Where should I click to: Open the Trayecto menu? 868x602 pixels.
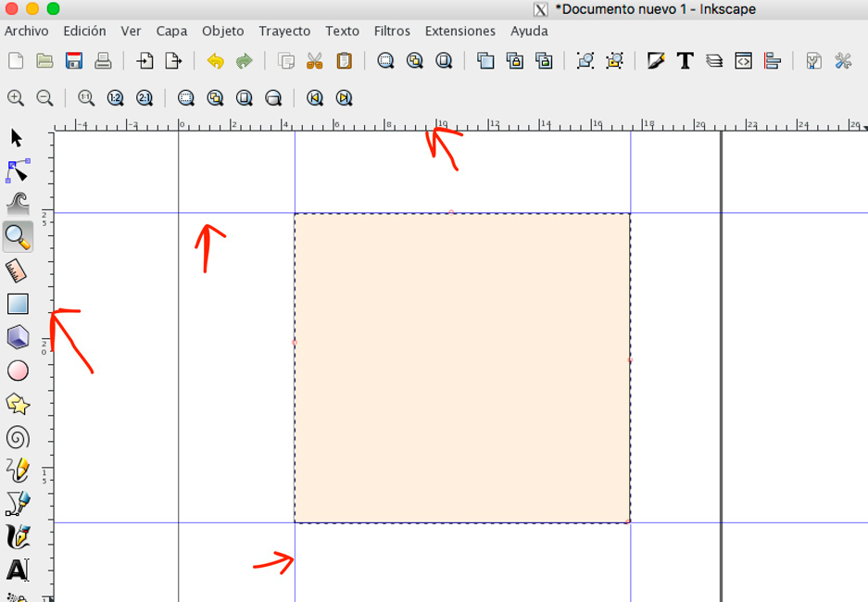(284, 31)
